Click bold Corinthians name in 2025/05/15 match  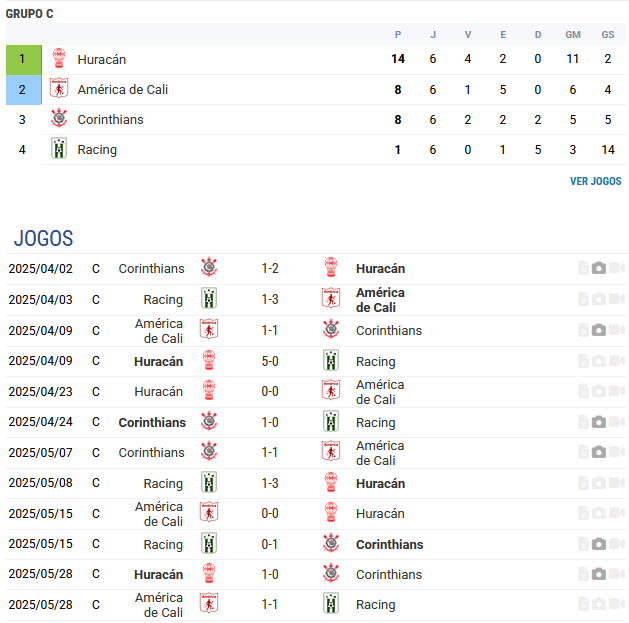[390, 544]
